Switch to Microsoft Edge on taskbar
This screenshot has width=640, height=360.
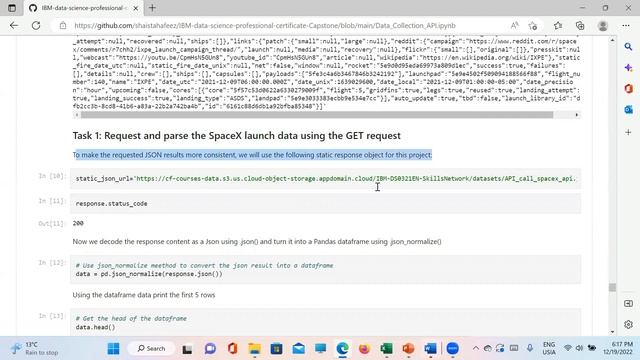pyautogui.click(x=342, y=349)
